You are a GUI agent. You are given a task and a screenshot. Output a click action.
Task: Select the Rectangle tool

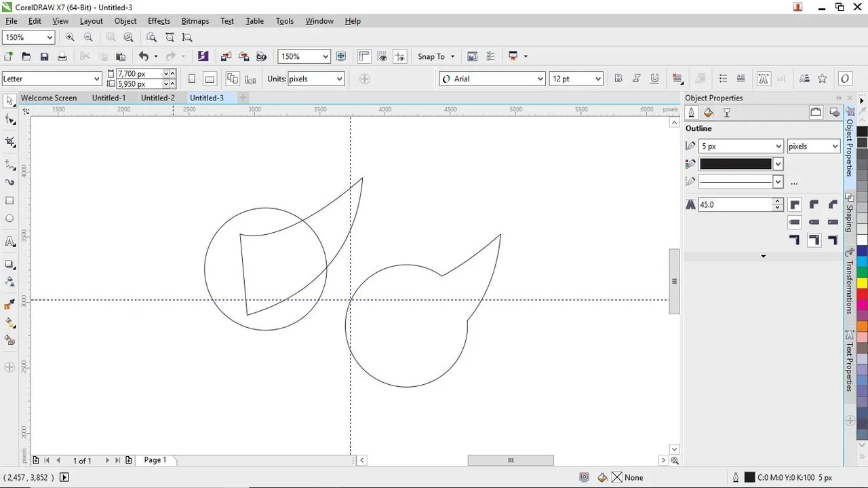[9, 201]
